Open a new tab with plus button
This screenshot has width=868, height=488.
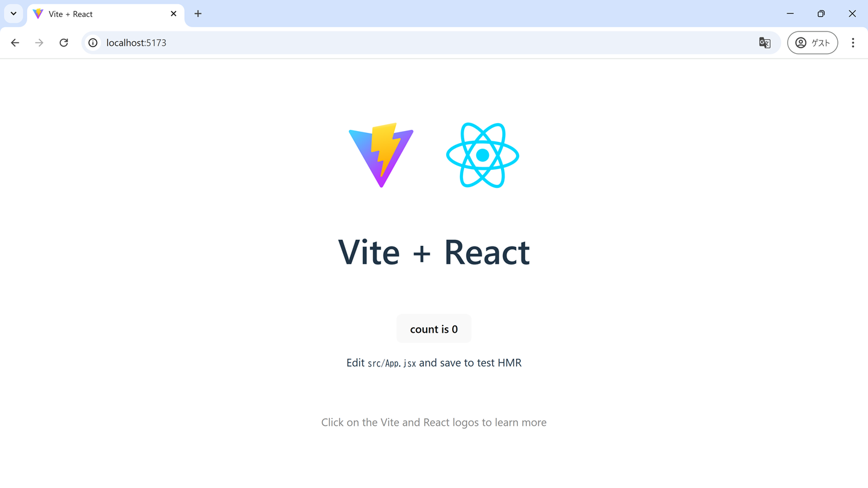click(198, 14)
